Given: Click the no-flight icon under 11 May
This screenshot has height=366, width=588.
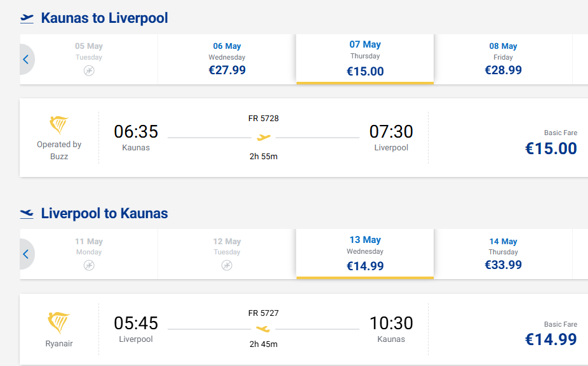Looking at the screenshot, I should (x=89, y=265).
